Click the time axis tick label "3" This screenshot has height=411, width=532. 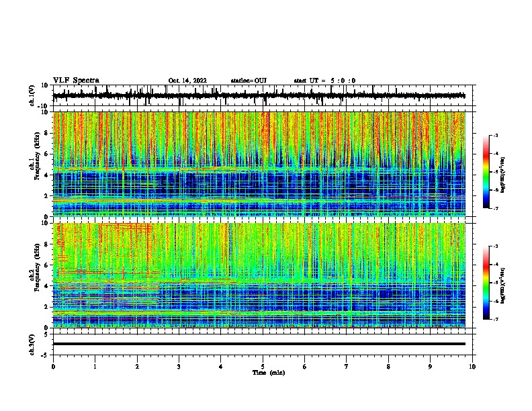[x=179, y=367]
